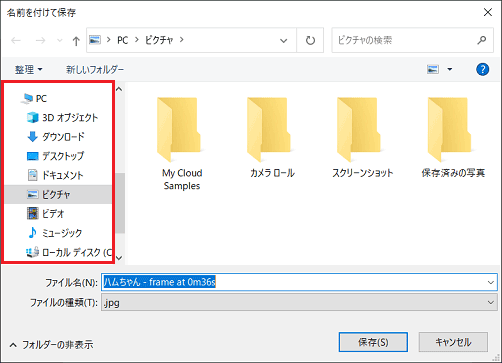
Task: Open help with the question mark
Action: pos(482,69)
